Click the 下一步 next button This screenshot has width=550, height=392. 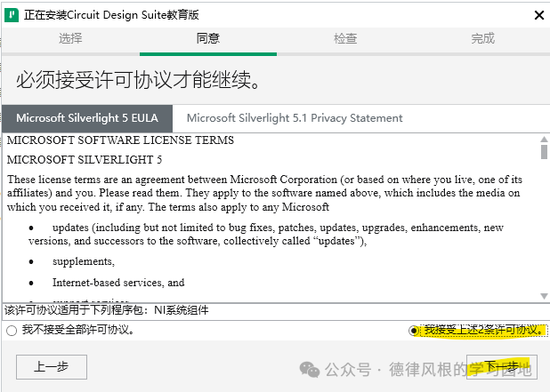coord(502,367)
